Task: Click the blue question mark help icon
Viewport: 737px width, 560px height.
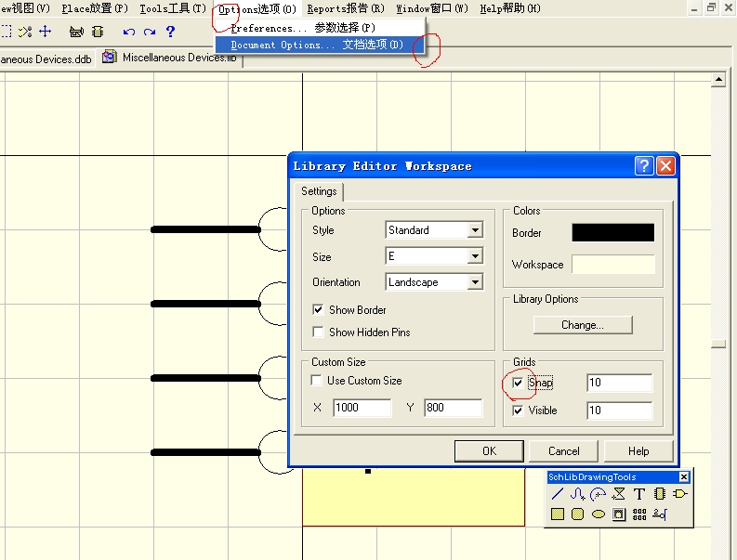Action: (170, 32)
